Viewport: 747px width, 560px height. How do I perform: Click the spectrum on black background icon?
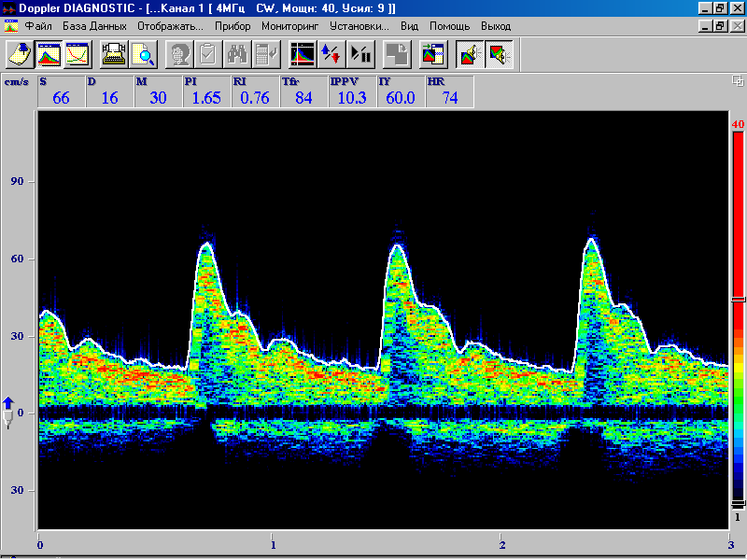coord(303,55)
